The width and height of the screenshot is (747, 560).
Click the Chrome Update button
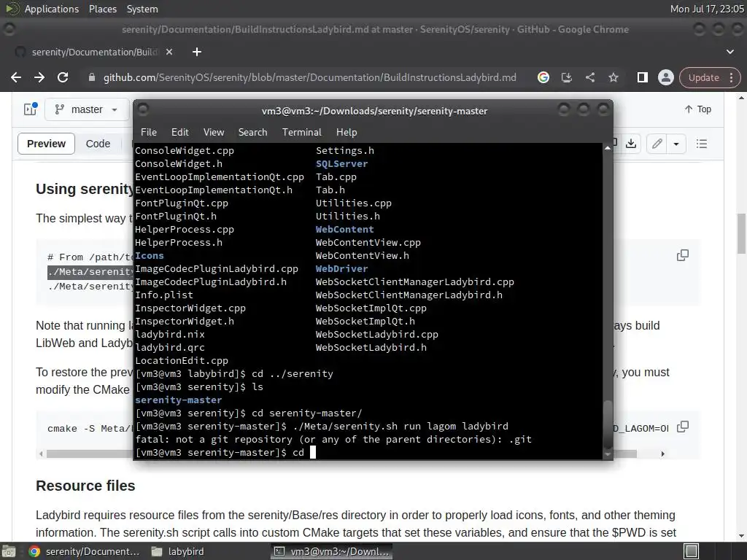coord(703,77)
